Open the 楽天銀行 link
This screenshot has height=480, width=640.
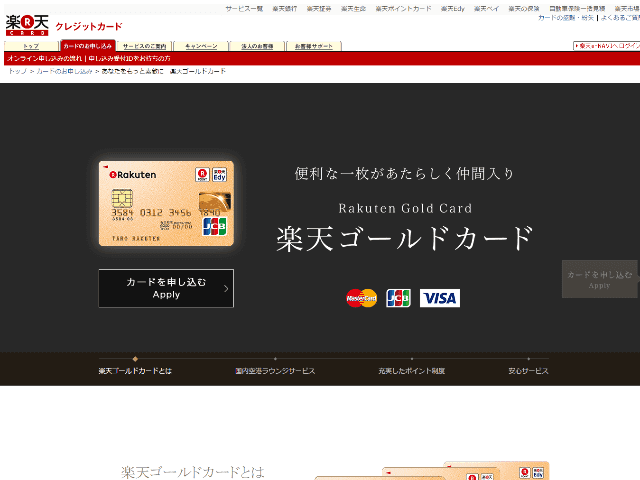coord(285,8)
